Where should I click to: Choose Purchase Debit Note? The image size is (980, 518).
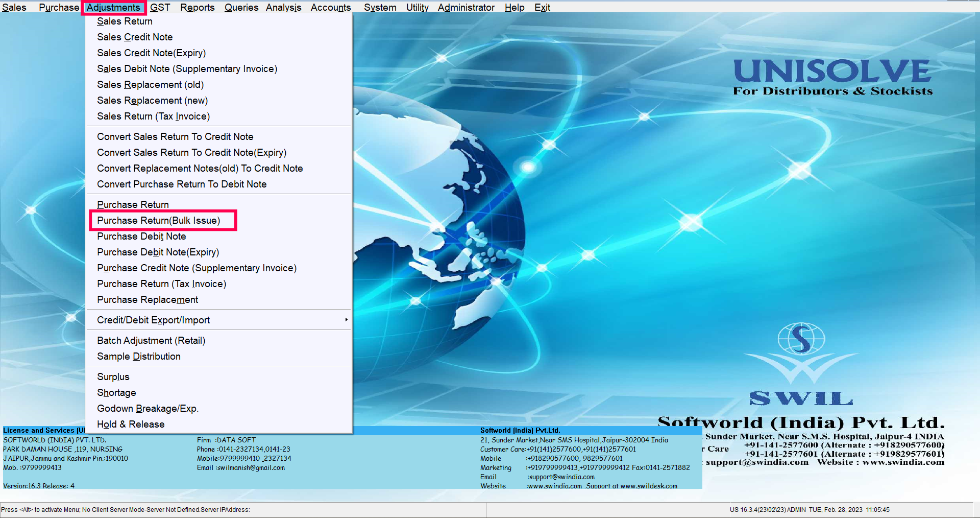(219, 237)
